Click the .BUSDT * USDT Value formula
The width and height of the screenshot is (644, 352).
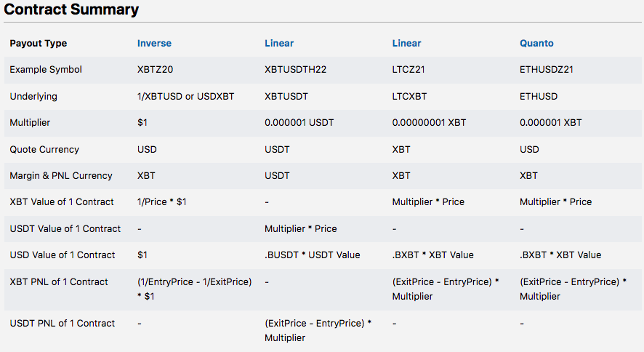click(x=312, y=255)
